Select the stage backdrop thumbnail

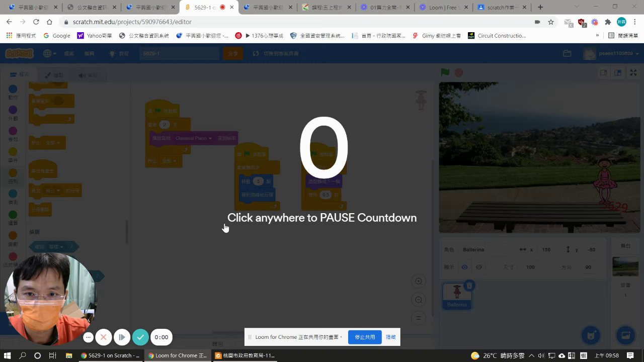[x=625, y=267]
